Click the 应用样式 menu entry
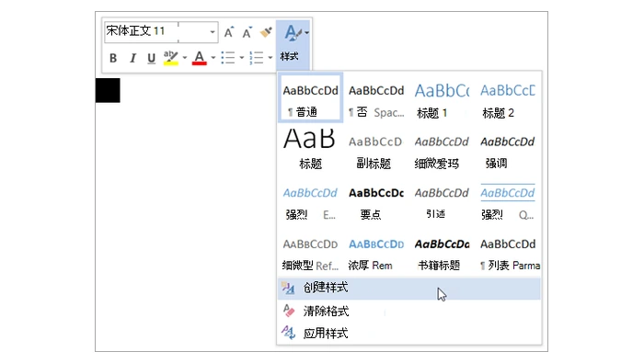The width and height of the screenshot is (644, 363). pyautogui.click(x=409, y=333)
